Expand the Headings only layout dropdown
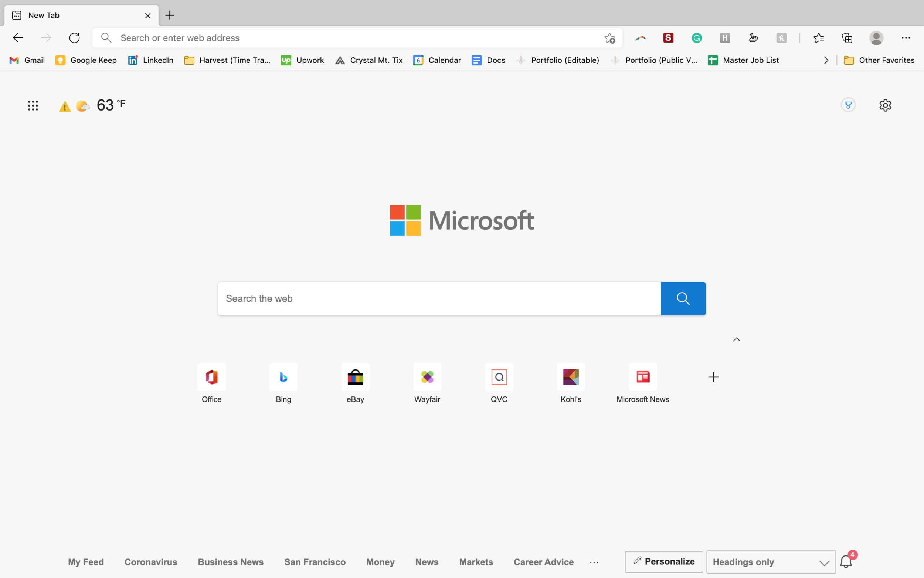Screen dimensions: 924x578 click(x=771, y=562)
